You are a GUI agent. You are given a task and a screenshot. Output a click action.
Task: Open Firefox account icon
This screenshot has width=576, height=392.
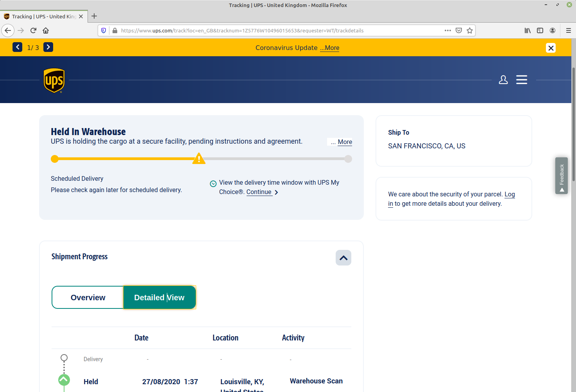coord(553,30)
